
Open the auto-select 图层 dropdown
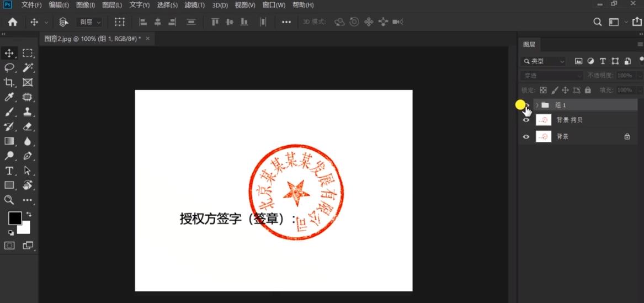pyautogui.click(x=90, y=22)
